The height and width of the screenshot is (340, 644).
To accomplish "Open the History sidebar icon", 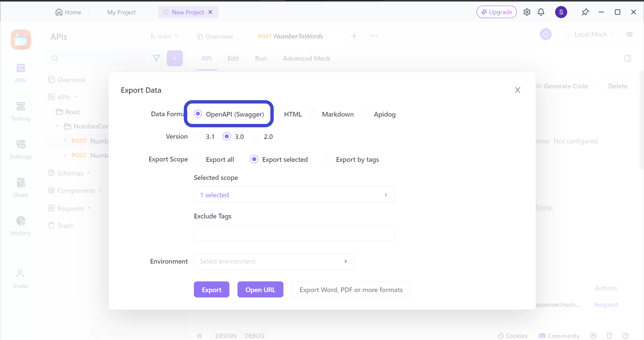I will (20, 226).
